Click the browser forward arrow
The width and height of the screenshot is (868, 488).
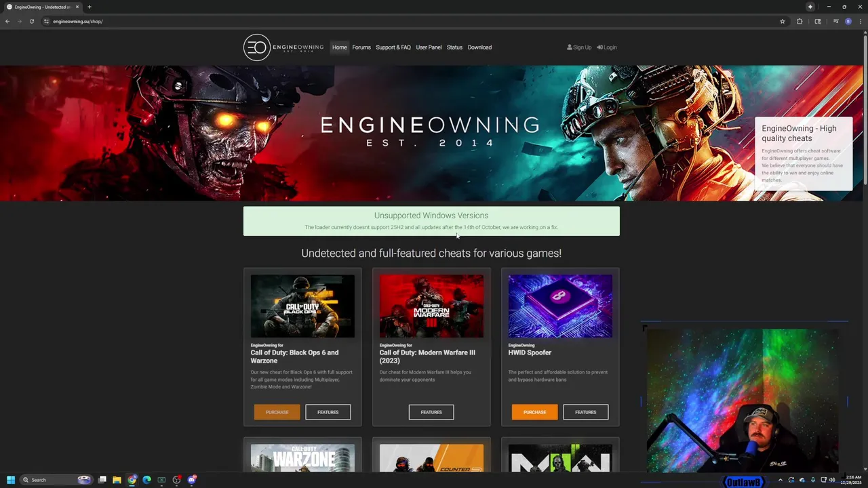(20, 21)
